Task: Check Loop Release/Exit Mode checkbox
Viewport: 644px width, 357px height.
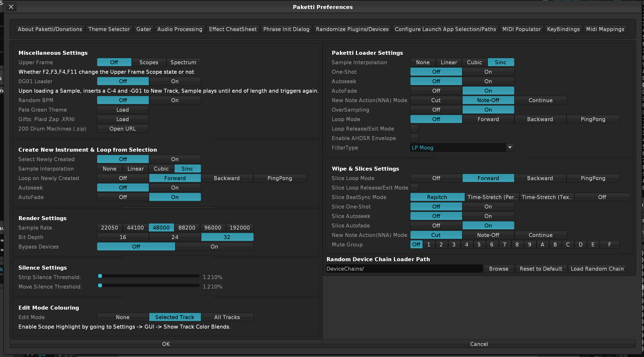Action: pos(414,128)
